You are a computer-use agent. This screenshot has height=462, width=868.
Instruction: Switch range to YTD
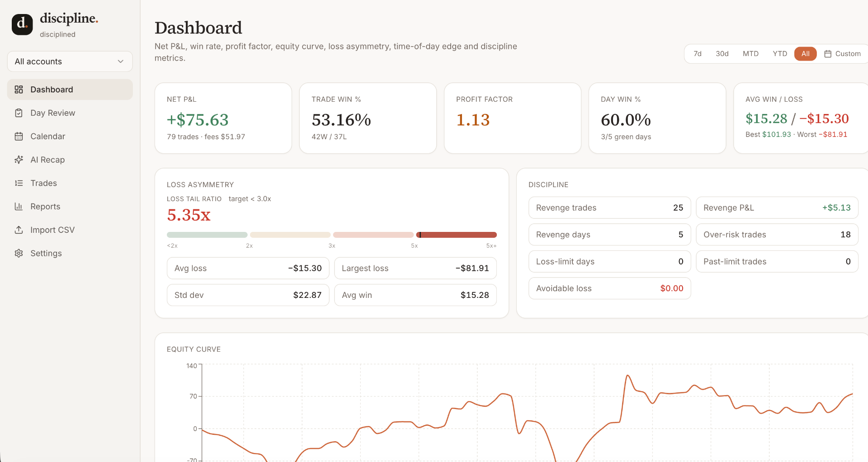click(x=780, y=54)
